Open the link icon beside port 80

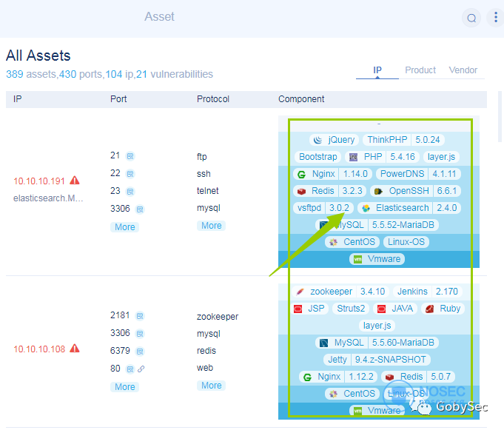tap(141, 369)
